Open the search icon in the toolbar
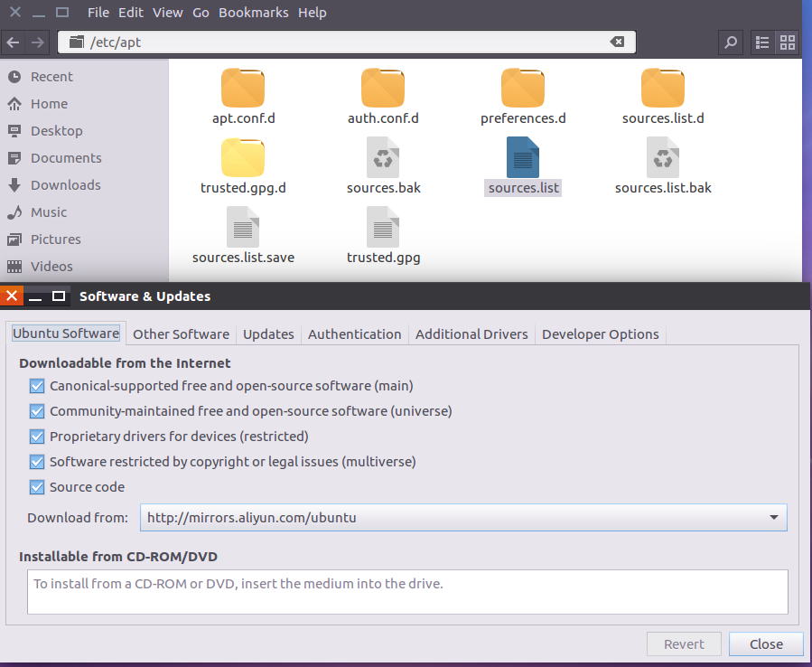This screenshot has height=667, width=812. 730,42
